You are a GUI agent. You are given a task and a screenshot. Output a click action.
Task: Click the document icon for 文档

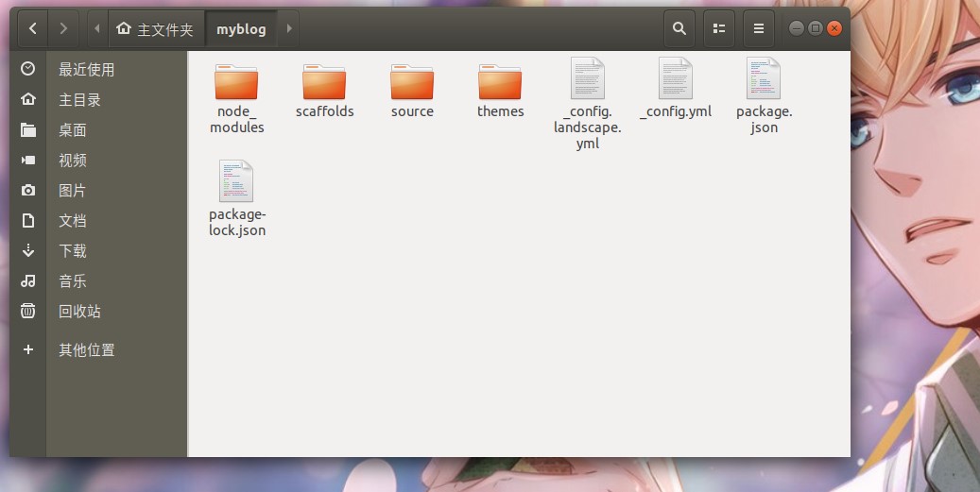click(x=28, y=220)
